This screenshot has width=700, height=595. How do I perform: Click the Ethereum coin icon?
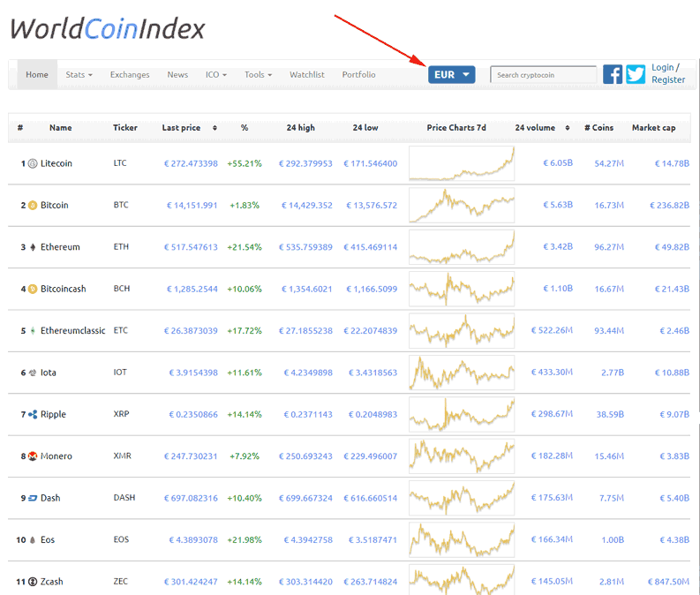coord(33,247)
